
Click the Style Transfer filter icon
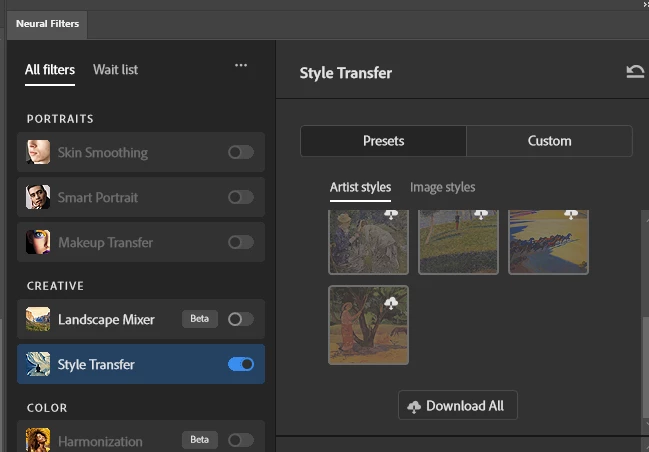(x=38, y=364)
